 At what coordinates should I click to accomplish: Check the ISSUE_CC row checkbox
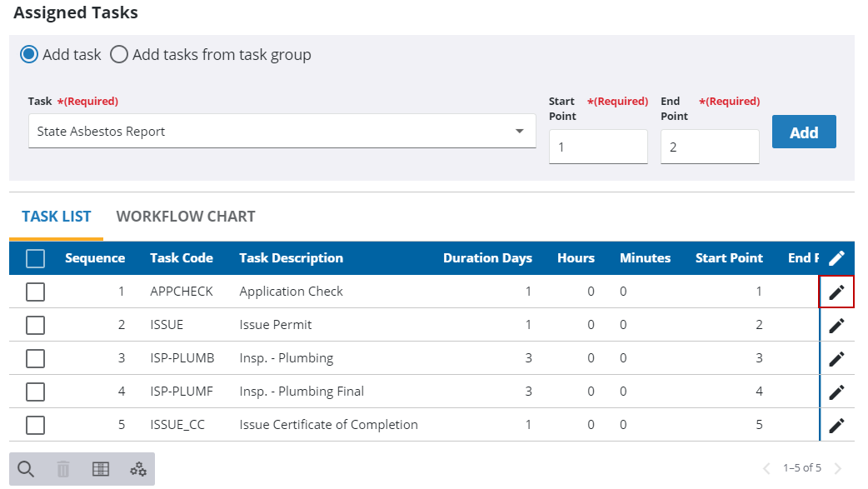coord(36,426)
